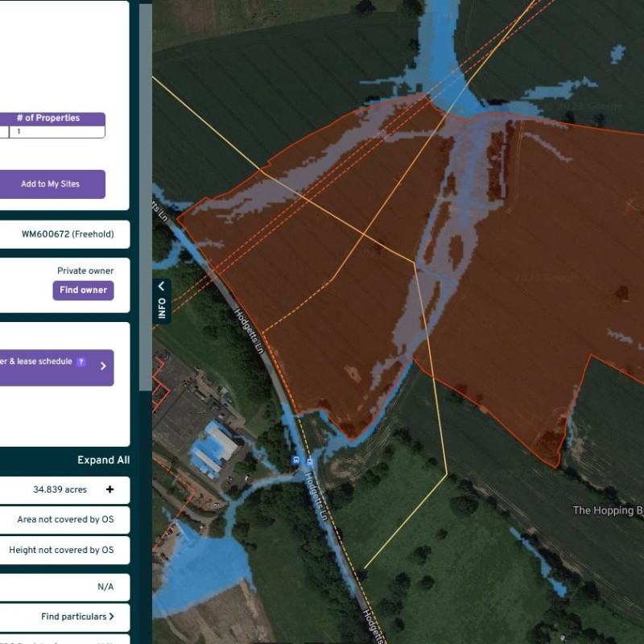Image resolution: width=644 pixels, height=644 pixels.
Task: Open the lease schedule chevron arrow
Action: point(103,366)
